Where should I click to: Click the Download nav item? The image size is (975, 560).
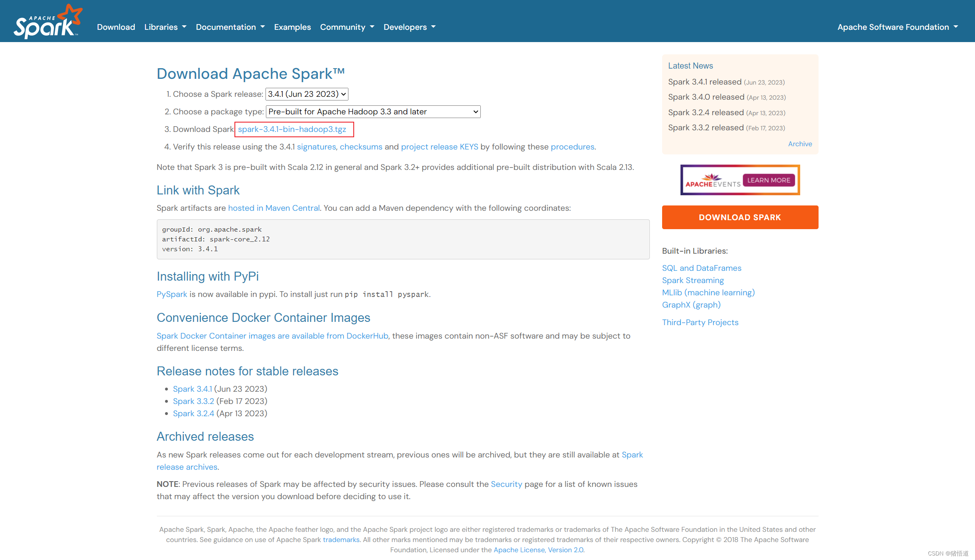pos(116,27)
